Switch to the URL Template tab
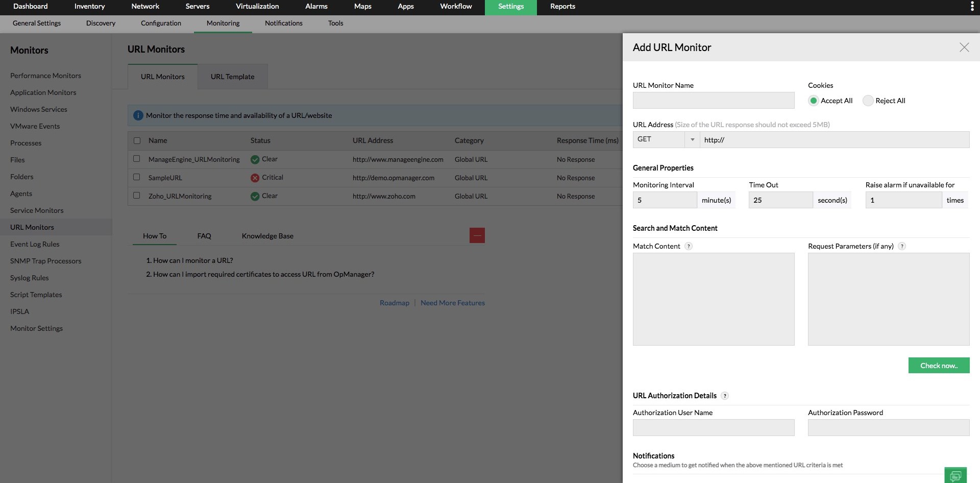 pyautogui.click(x=232, y=76)
